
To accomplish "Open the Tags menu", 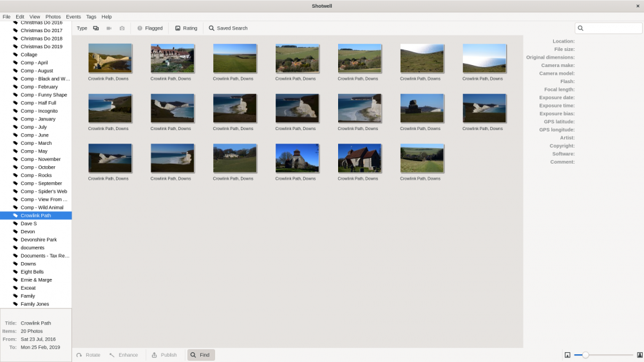I will [91, 17].
